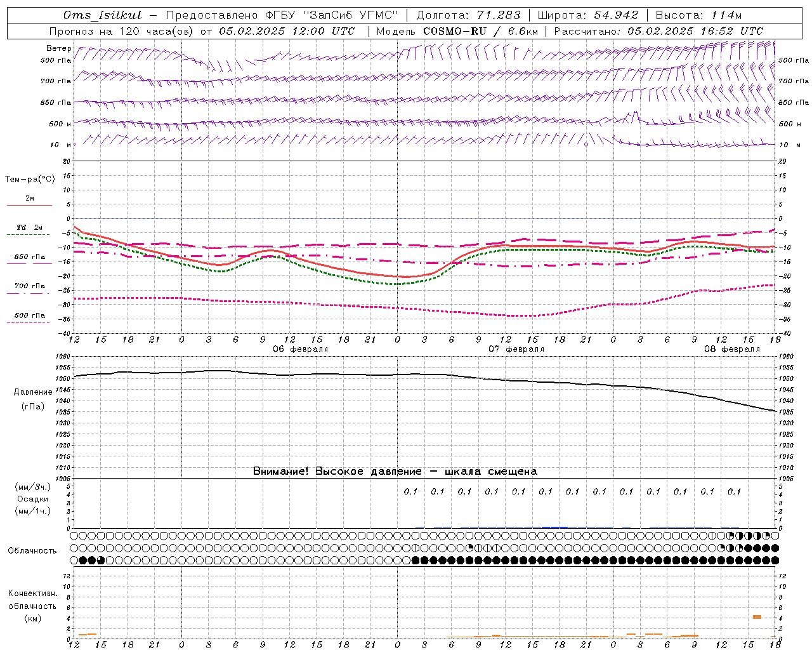Click the Облачность panel label
Image resolution: width=812 pixels, height=650 pixels.
pos(32,551)
